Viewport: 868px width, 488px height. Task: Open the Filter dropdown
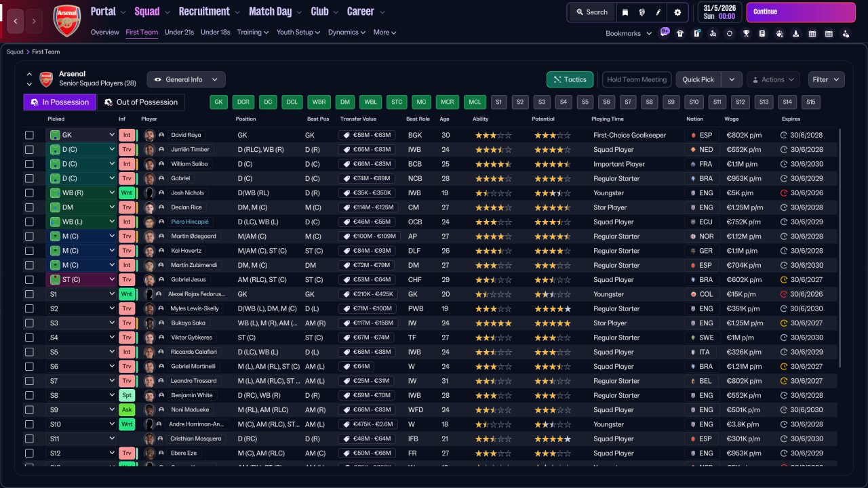pos(826,79)
